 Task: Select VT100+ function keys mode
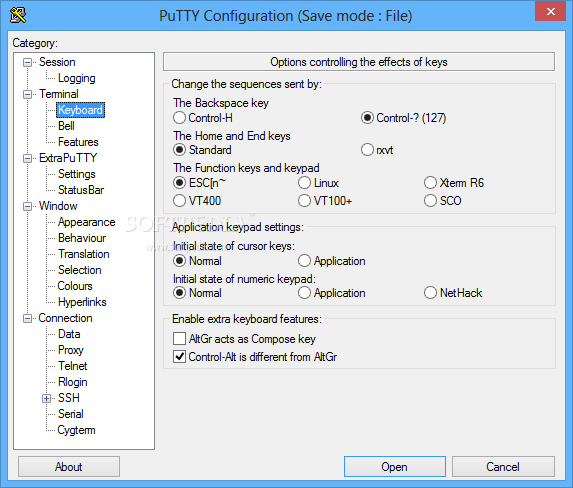[325, 200]
